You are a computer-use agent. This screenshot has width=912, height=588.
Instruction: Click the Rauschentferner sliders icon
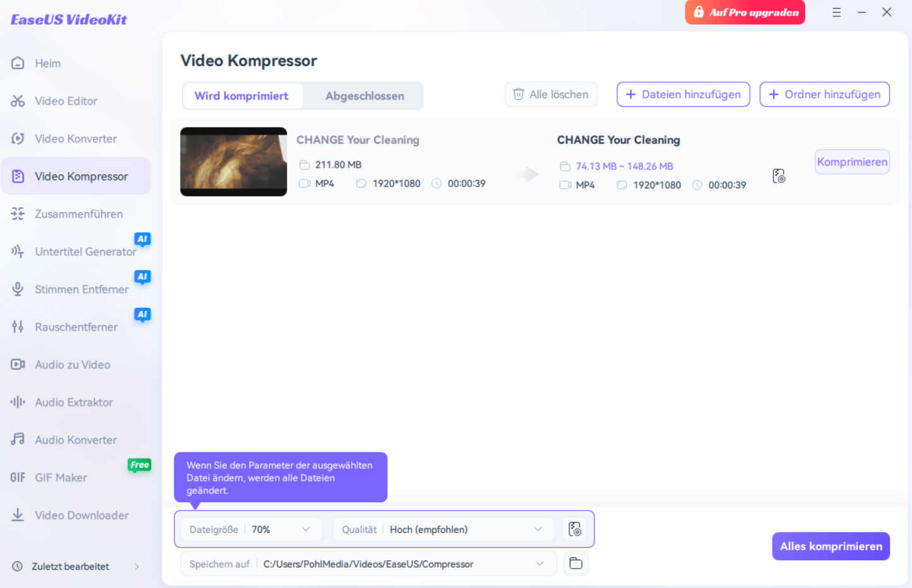(x=18, y=327)
